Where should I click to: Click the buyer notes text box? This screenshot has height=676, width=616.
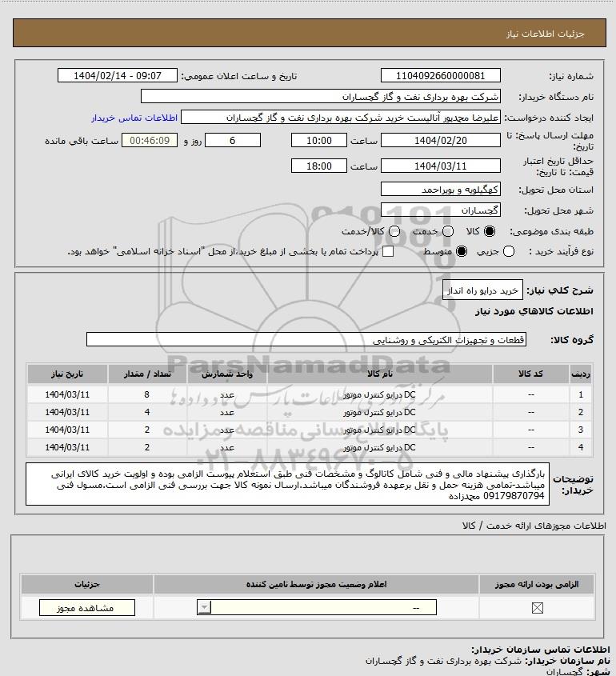point(287,485)
